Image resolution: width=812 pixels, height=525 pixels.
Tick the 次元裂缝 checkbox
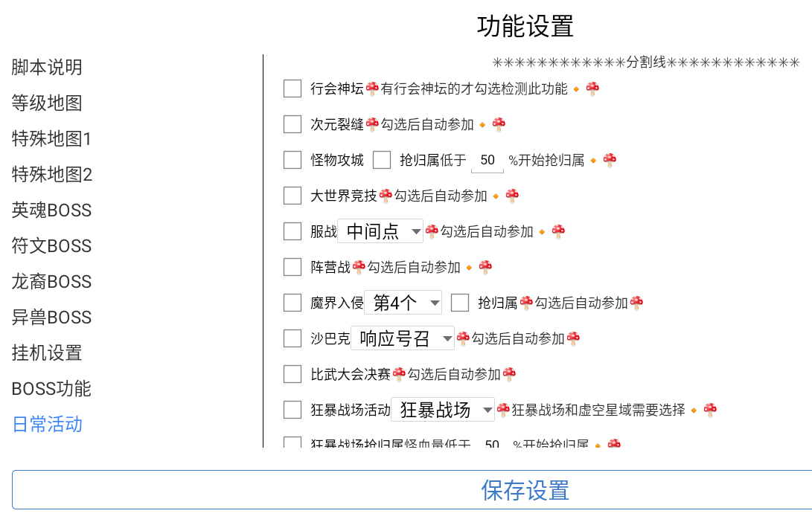click(292, 125)
